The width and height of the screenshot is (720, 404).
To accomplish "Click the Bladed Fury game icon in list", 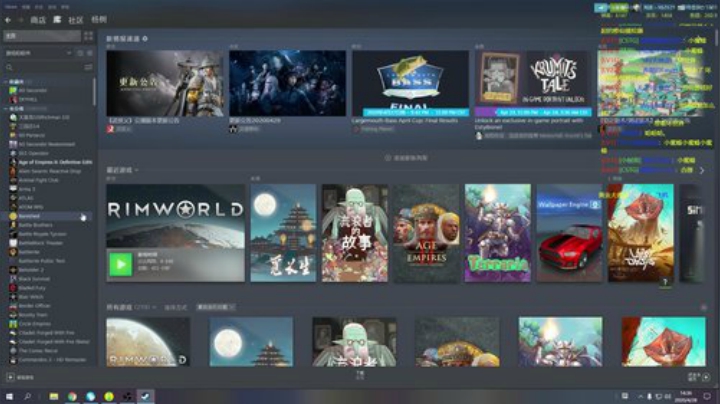I will 13,287.
